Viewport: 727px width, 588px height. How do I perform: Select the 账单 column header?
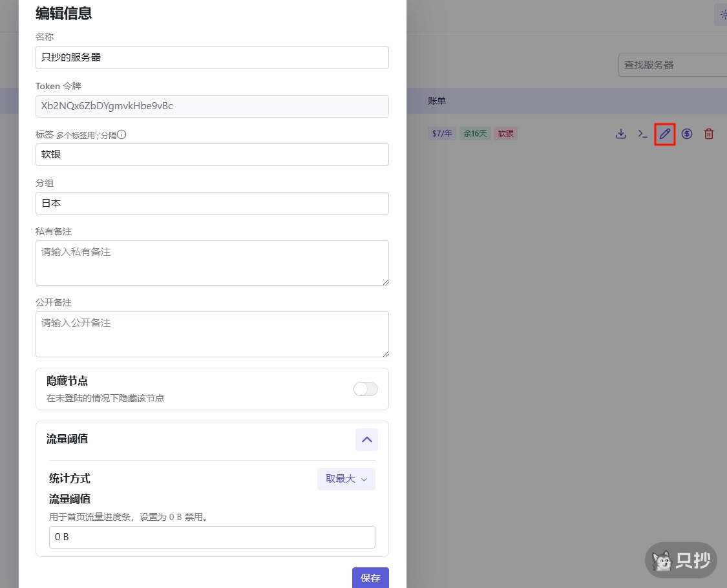click(437, 101)
